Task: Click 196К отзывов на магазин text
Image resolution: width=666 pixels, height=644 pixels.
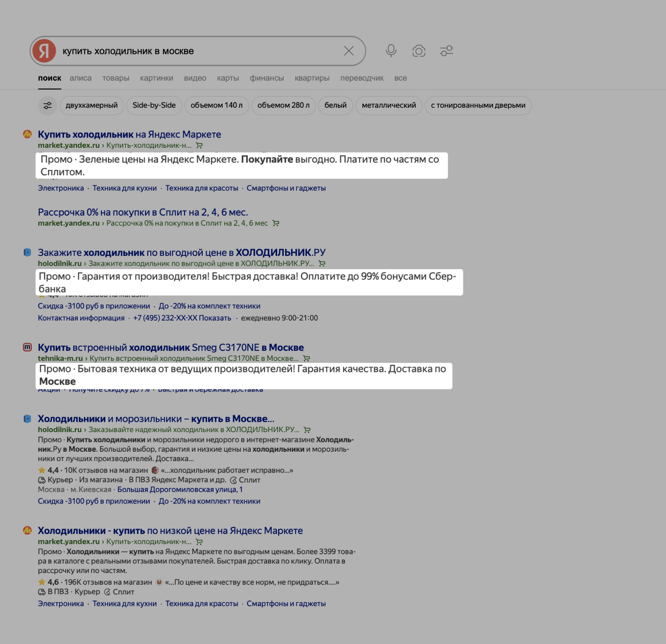Action: pyautogui.click(x=108, y=582)
